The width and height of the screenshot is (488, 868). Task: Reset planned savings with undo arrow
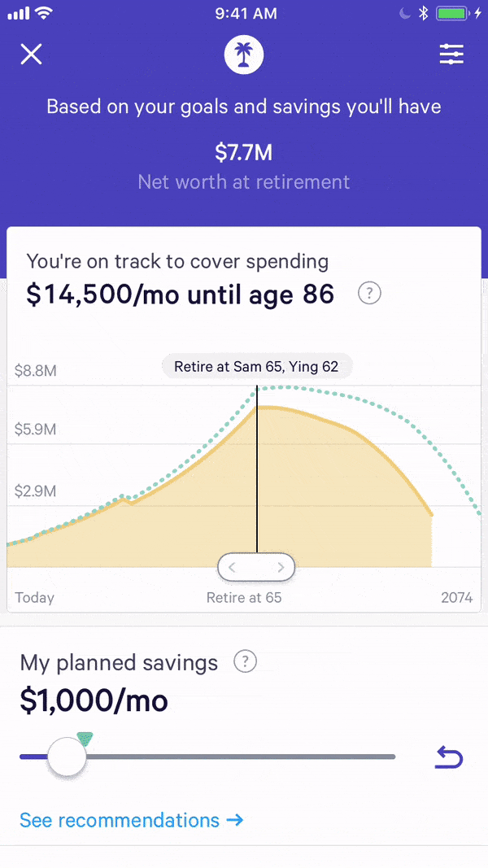(x=449, y=758)
